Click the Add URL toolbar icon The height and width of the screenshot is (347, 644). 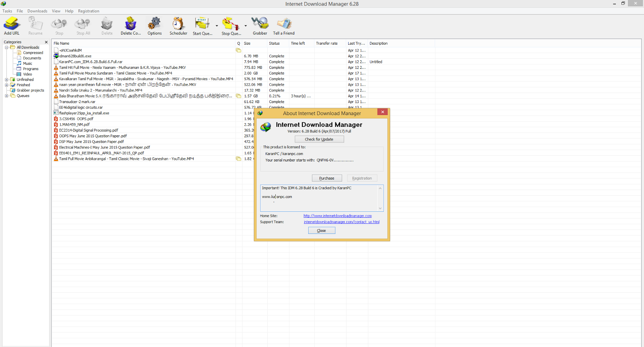tap(12, 26)
